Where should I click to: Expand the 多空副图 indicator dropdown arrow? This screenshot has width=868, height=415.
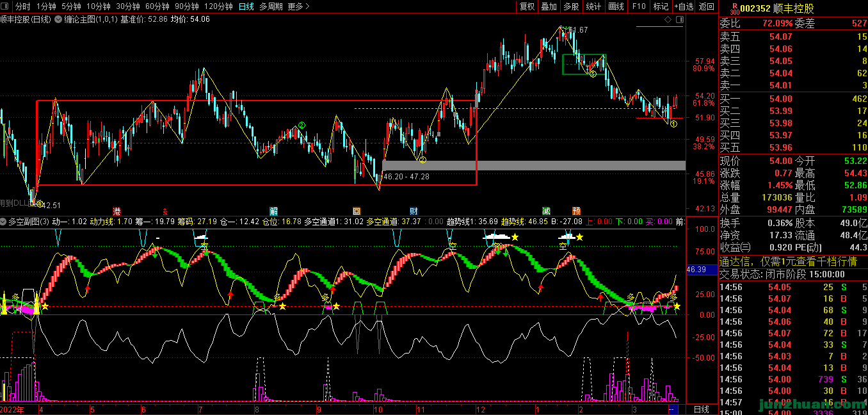[x=4, y=222]
